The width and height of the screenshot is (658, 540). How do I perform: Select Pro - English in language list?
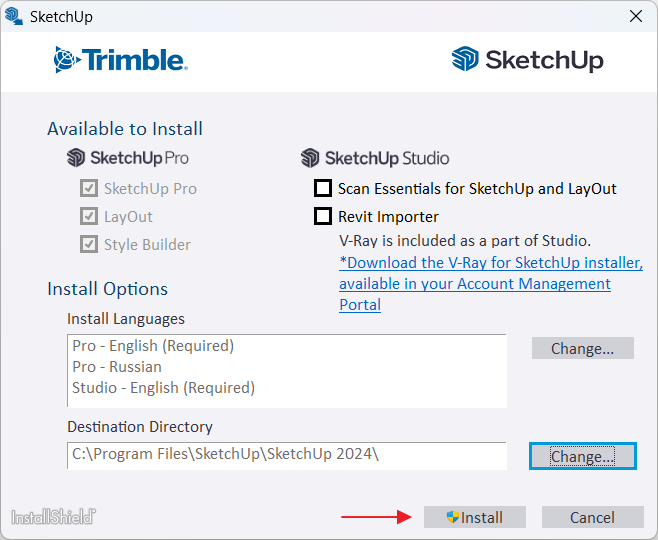pyautogui.click(x=153, y=346)
